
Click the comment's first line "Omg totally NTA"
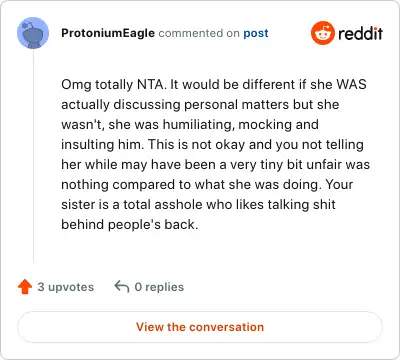[113, 84]
